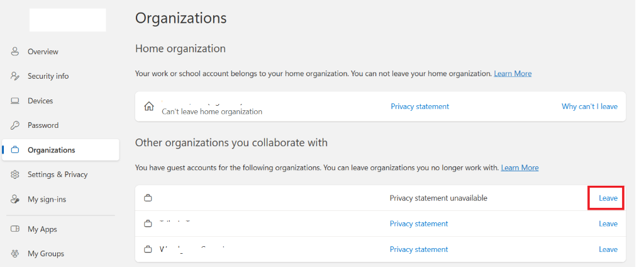Image resolution: width=644 pixels, height=267 pixels.
Task: View home organization Privacy statement
Action: pyautogui.click(x=419, y=106)
